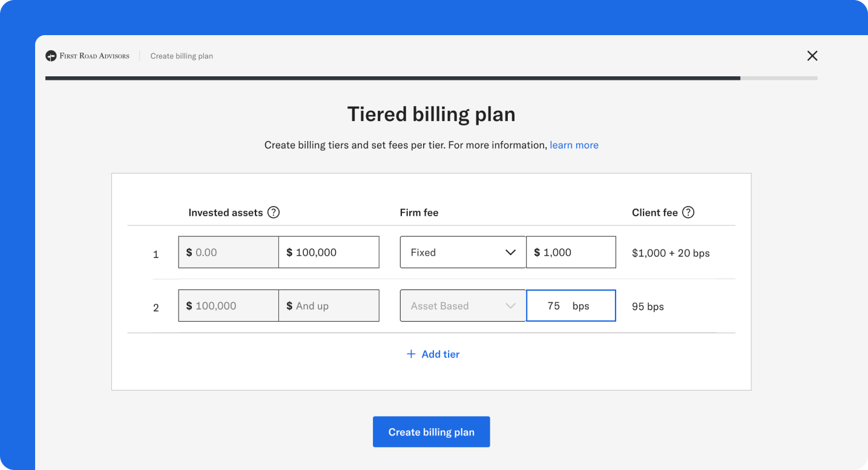Viewport: 868px width, 470px height.
Task: Click the Tiered billing plan heading
Action: click(432, 114)
